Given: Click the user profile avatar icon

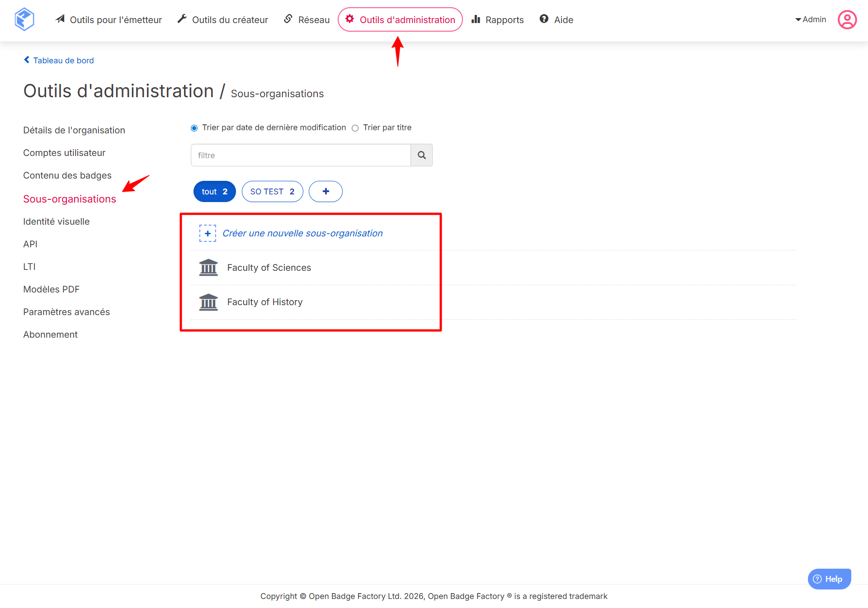Looking at the screenshot, I should click(847, 19).
